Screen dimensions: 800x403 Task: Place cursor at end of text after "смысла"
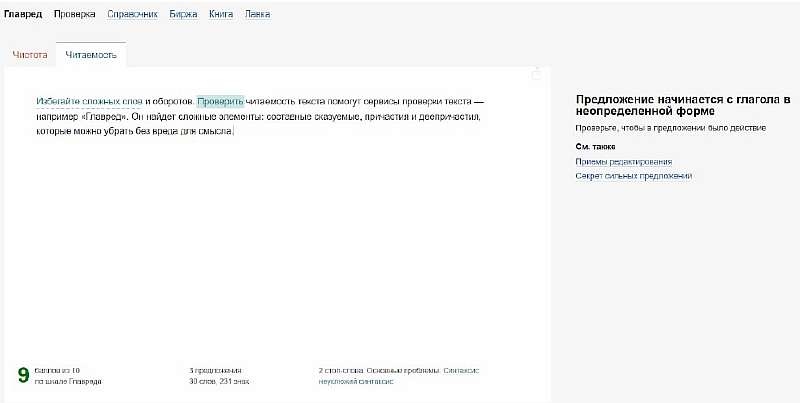click(x=233, y=131)
